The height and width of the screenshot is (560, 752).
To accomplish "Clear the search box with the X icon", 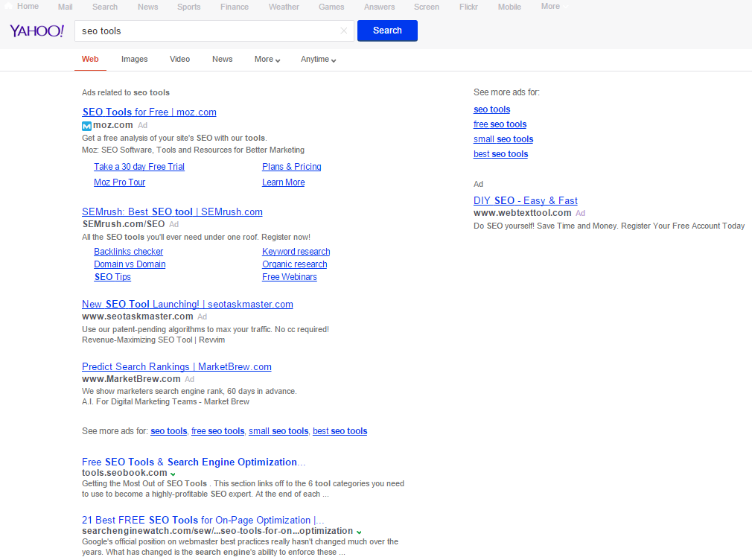I will (343, 31).
